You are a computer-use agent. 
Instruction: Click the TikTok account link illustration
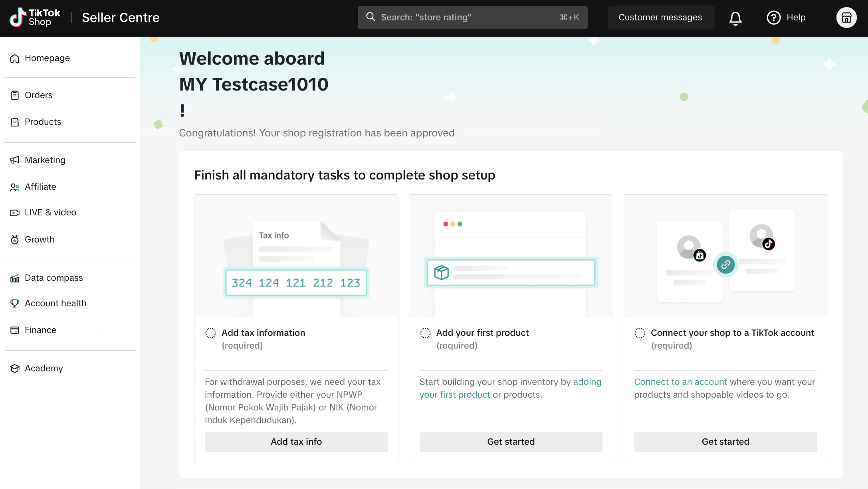tap(725, 256)
